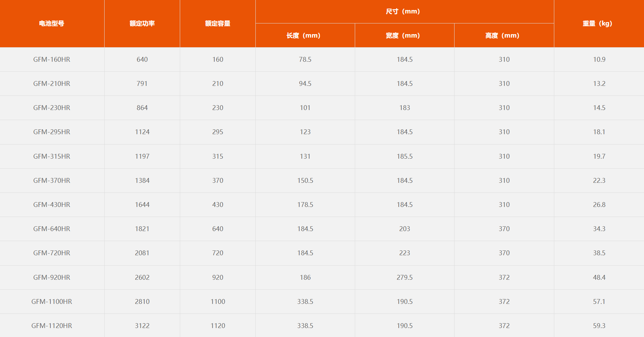Select the GFM-210HR model cell

coord(52,83)
